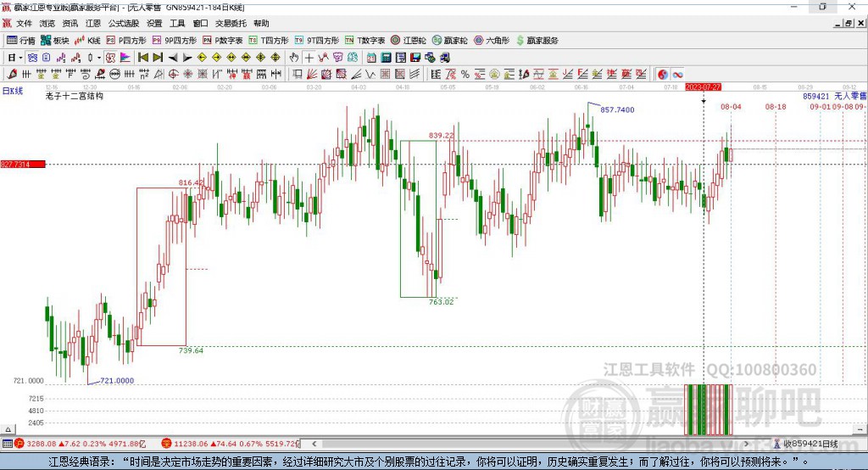Screen dimensions: 868x470
Task: Select the hand pan tool
Action: 294,58
